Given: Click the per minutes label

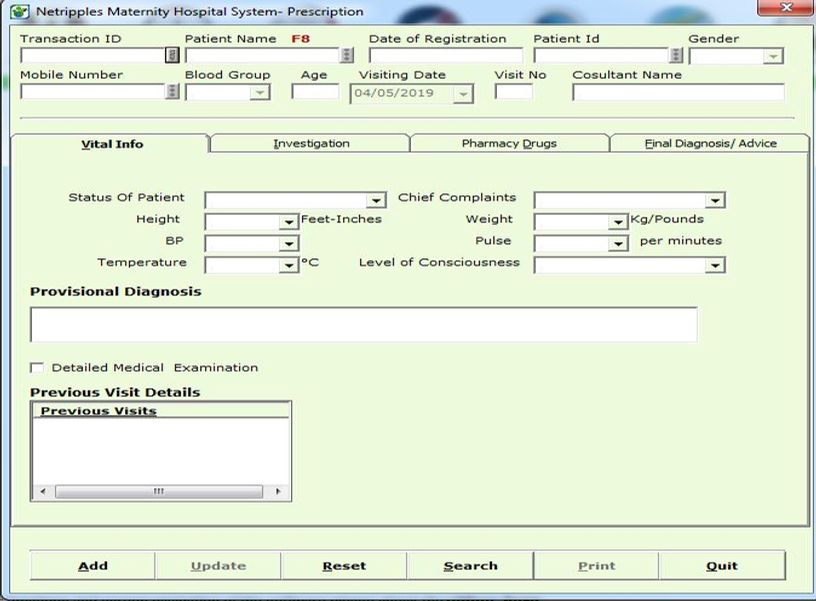Looking at the screenshot, I should [681, 241].
